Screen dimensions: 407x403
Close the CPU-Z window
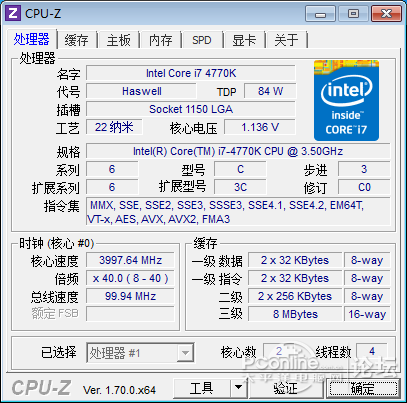[386, 14]
